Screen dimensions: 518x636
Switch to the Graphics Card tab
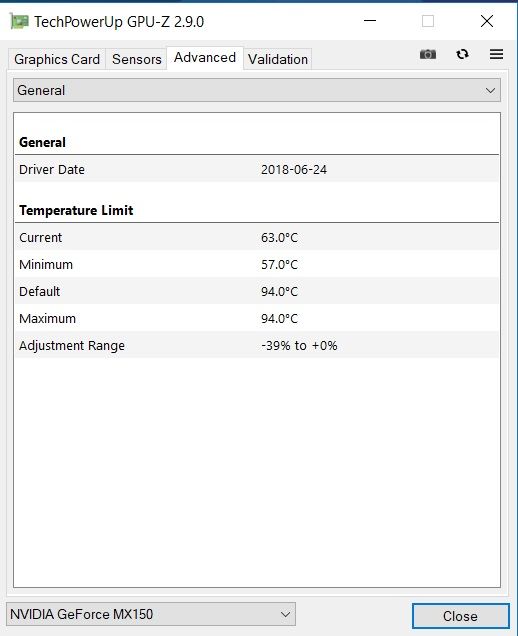(x=57, y=59)
